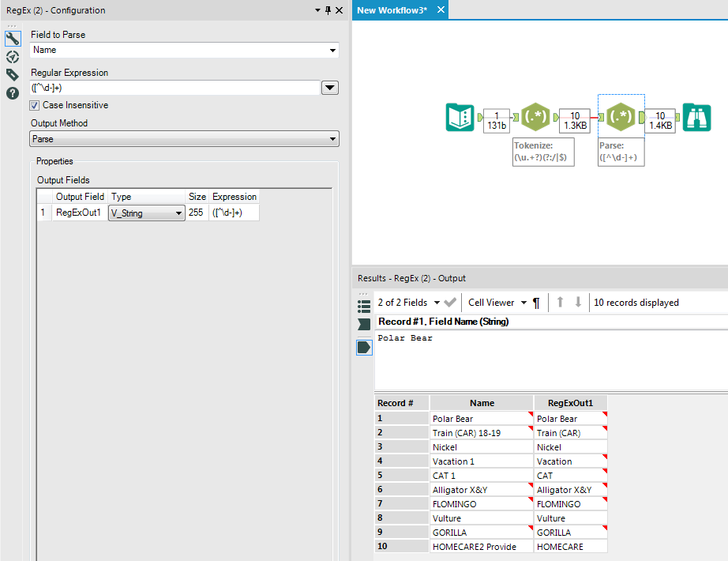The height and width of the screenshot is (561, 728).
Task: Unpin the Configuration panel
Action: pos(326,10)
